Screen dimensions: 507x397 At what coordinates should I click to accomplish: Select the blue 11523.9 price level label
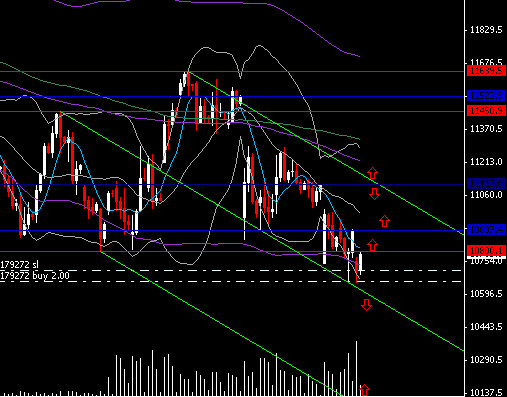[x=486, y=96]
